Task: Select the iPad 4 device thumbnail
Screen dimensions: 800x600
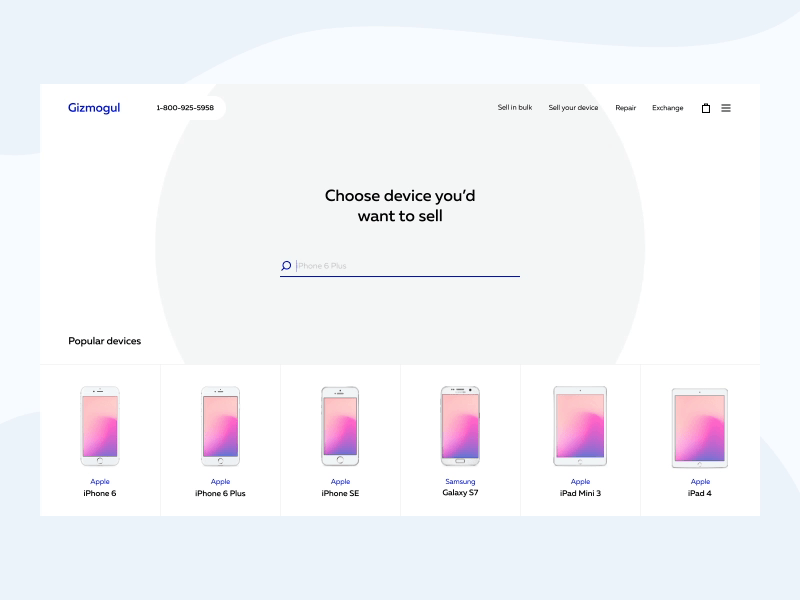Action: (700, 424)
